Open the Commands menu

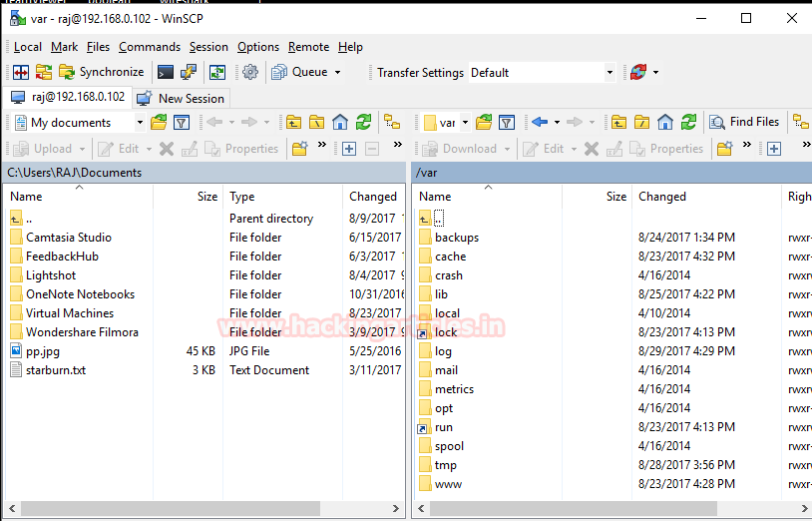(150, 47)
